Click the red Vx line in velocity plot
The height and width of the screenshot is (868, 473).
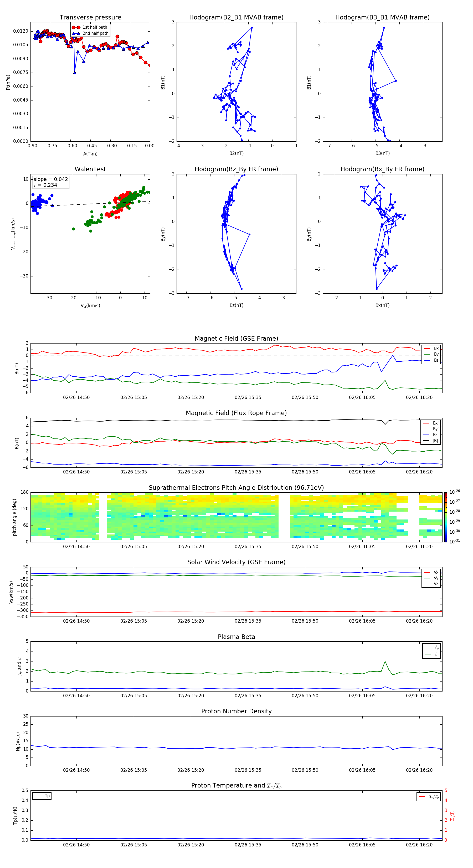point(236,612)
